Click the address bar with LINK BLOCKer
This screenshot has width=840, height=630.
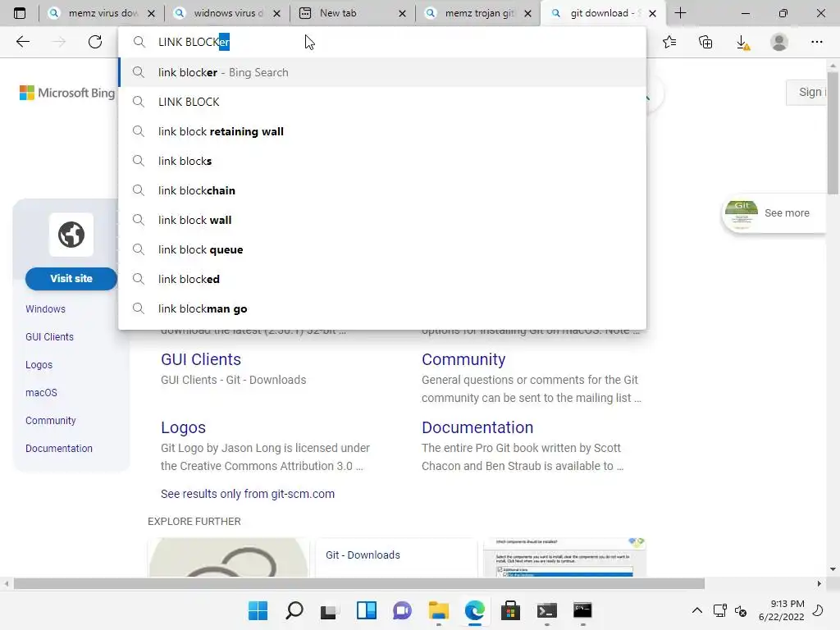(382, 42)
